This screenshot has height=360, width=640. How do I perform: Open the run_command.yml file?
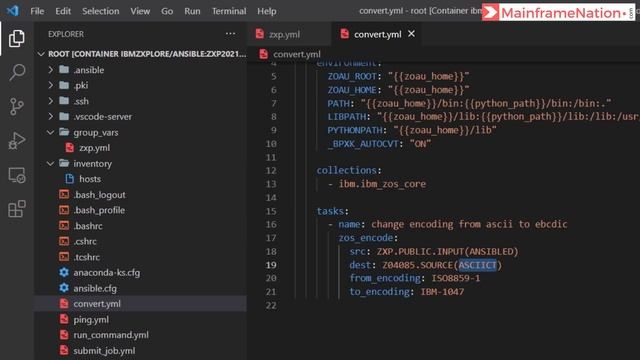click(x=140, y=335)
